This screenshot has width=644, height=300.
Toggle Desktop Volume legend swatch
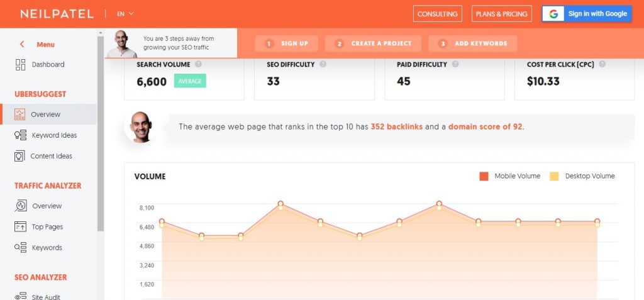click(554, 176)
